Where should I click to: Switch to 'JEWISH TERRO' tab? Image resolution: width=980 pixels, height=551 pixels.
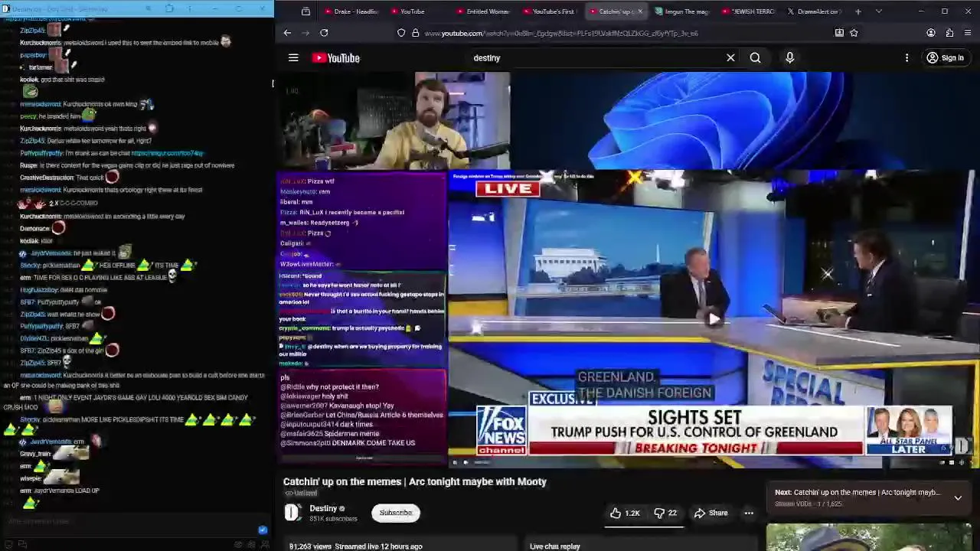[748, 11]
